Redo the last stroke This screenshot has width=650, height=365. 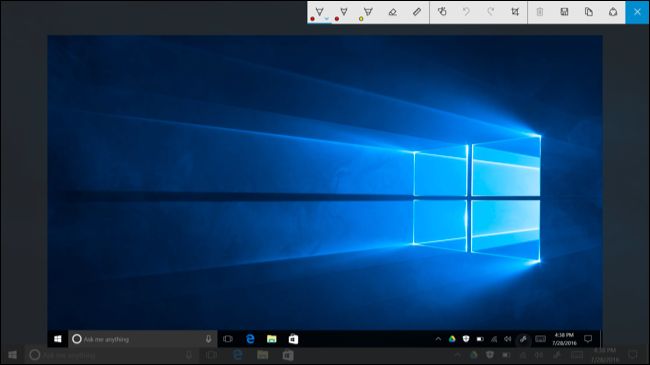(491, 12)
